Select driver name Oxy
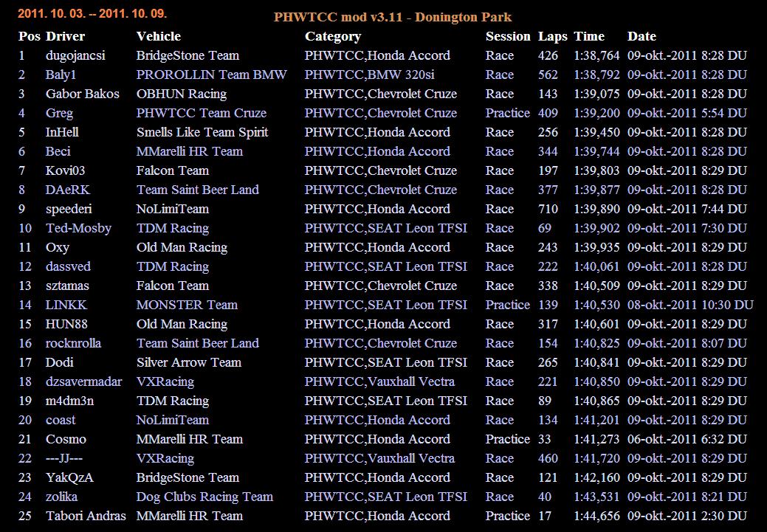The height and width of the screenshot is (532, 767). coord(58,248)
